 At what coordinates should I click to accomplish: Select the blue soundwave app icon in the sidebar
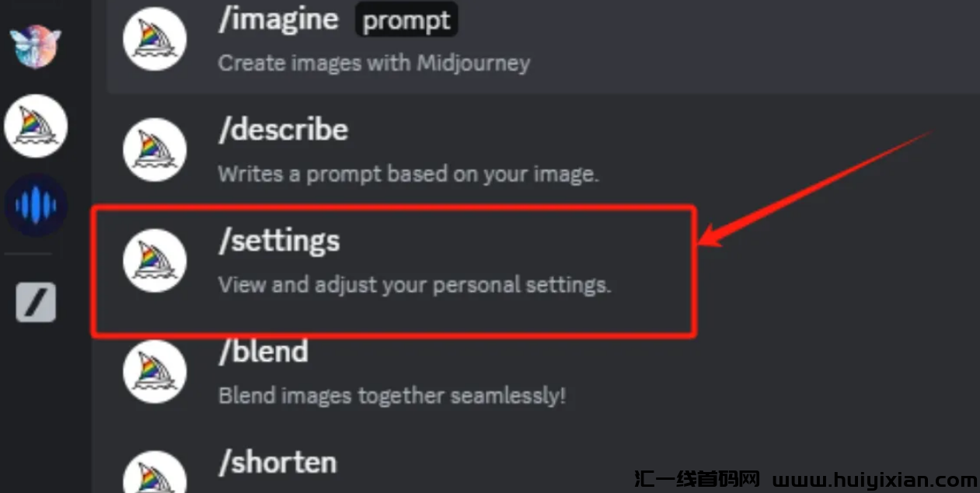(x=36, y=206)
